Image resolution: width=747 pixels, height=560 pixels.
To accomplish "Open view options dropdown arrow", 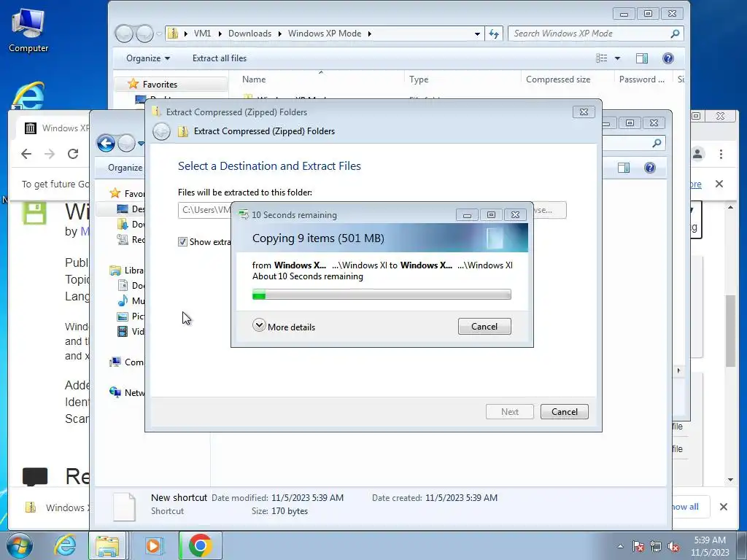I will pos(617,58).
